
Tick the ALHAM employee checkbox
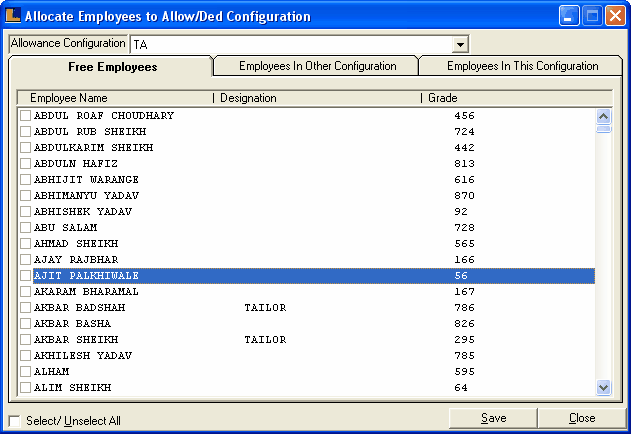(25, 372)
